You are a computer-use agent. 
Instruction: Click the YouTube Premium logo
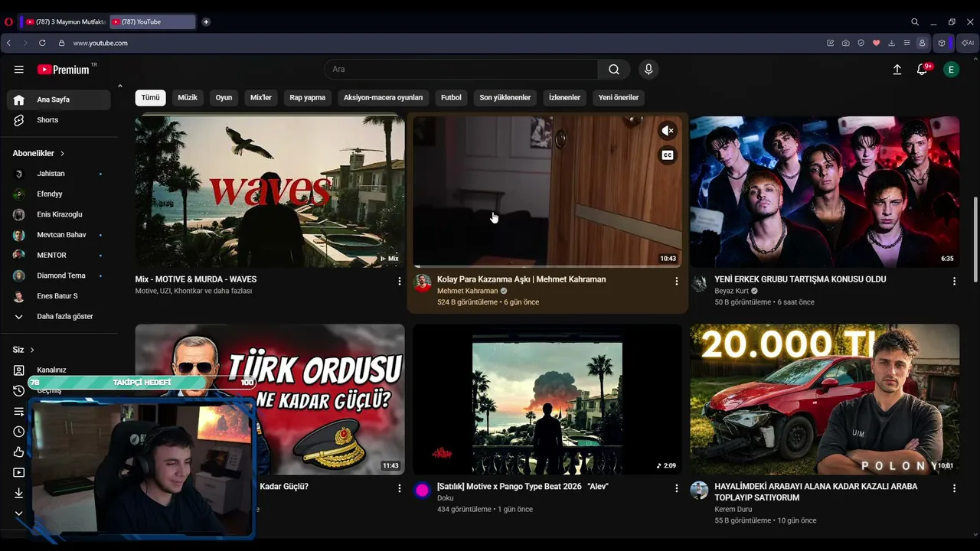tap(64, 70)
